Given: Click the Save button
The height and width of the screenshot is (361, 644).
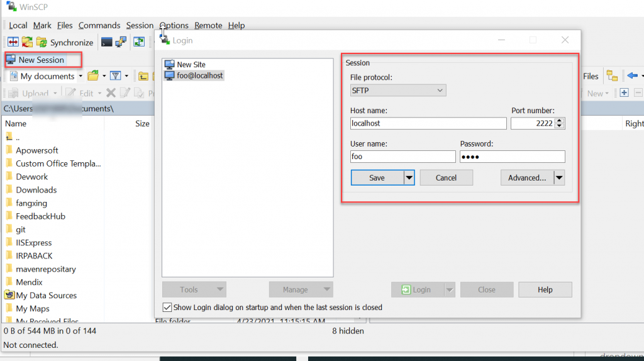Looking at the screenshot, I should click(x=377, y=178).
